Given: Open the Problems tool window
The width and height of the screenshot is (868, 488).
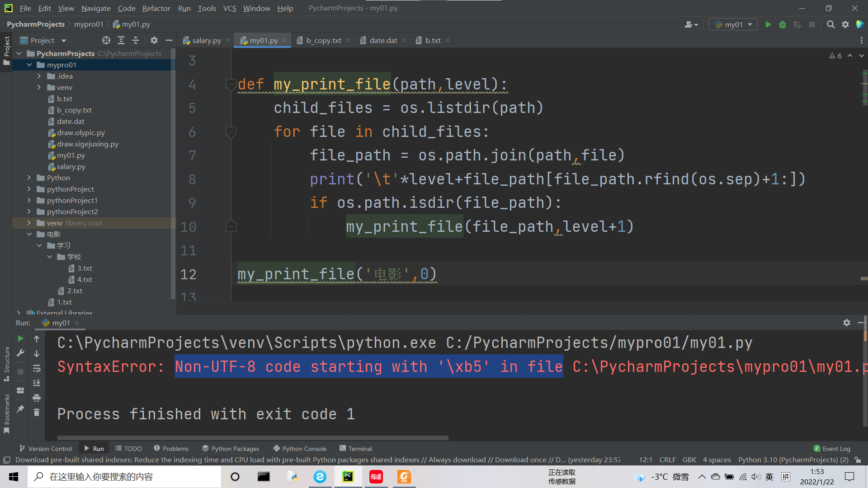Looking at the screenshot, I should point(171,448).
